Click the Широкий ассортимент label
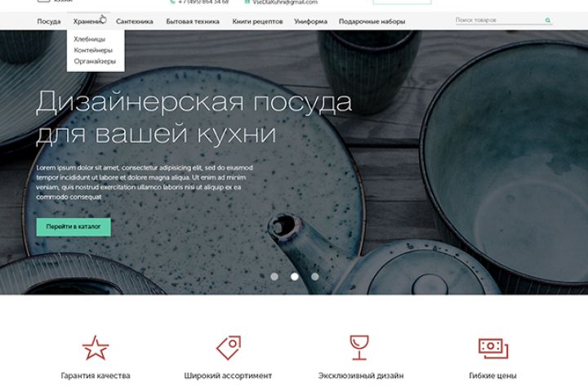This screenshot has height=392, width=588. [228, 376]
